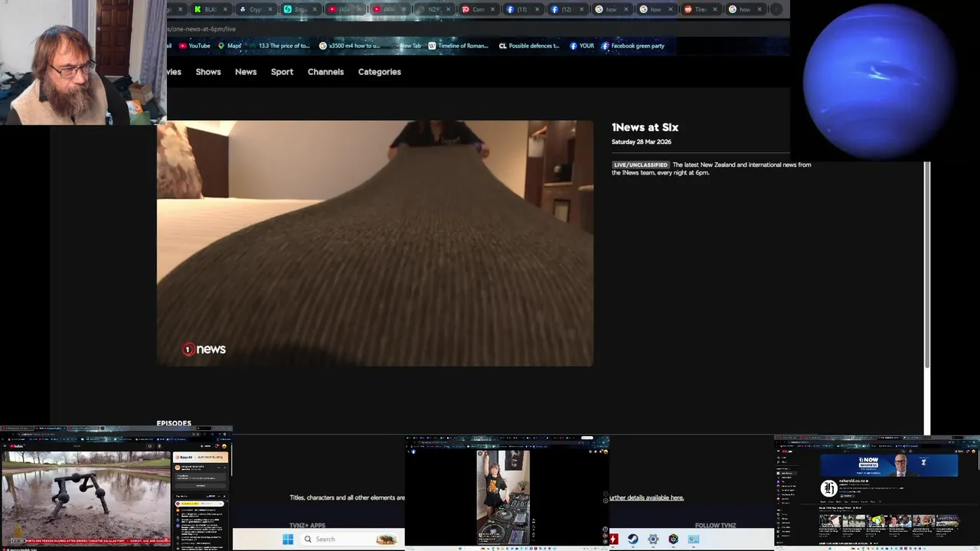Viewport: 980px width, 551px height.
Task: Click the FOLLOW TVNZ footer heading
Action: 715,526
